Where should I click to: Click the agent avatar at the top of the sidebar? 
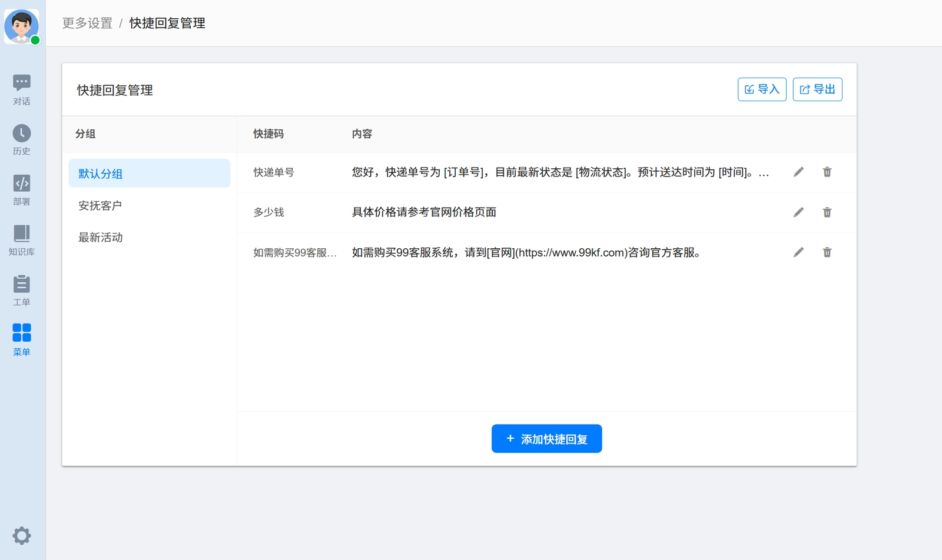click(22, 26)
